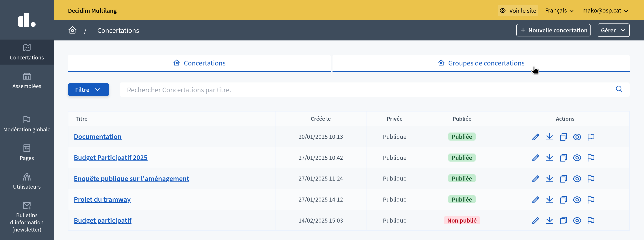Open the Documentation title link
This screenshot has width=644, height=240.
pos(97,137)
